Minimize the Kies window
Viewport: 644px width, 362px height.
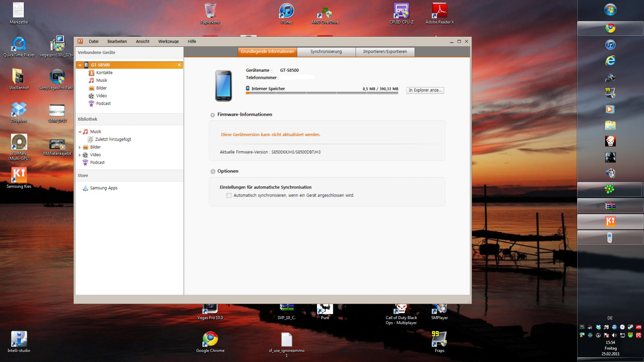tap(452, 42)
